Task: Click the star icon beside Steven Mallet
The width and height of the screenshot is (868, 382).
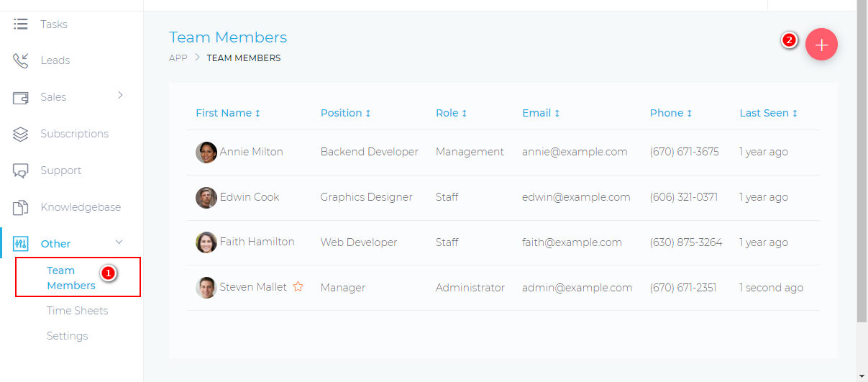Action: (298, 287)
